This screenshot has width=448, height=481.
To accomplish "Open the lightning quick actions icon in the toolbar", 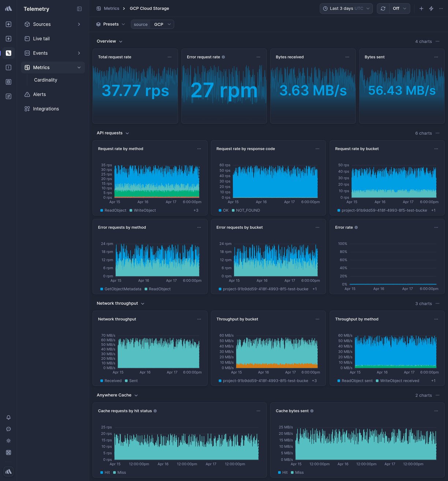I will [431, 8].
